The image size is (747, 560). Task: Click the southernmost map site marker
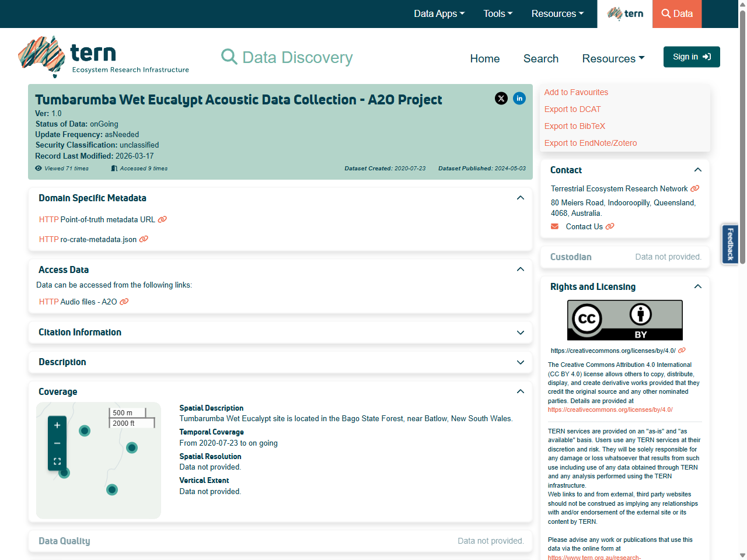click(112, 489)
